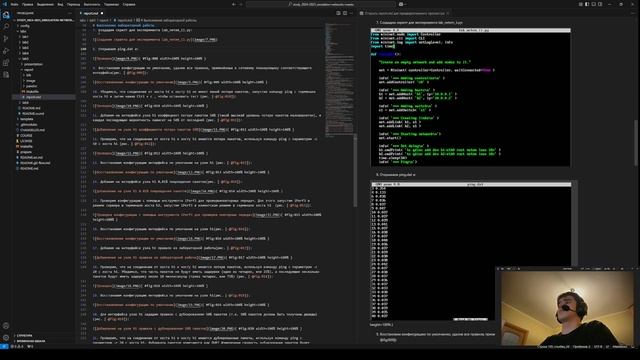Expand the lab6 folder

click(25, 102)
